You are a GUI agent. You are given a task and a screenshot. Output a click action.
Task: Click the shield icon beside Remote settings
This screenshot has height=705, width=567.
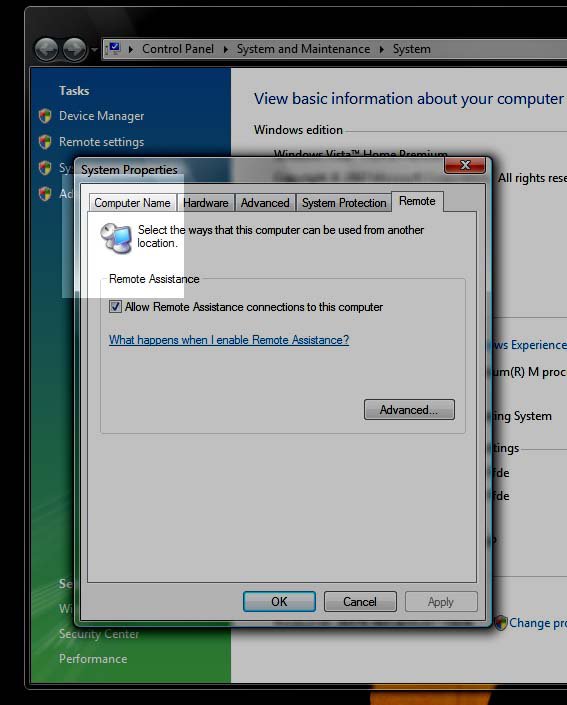45,142
